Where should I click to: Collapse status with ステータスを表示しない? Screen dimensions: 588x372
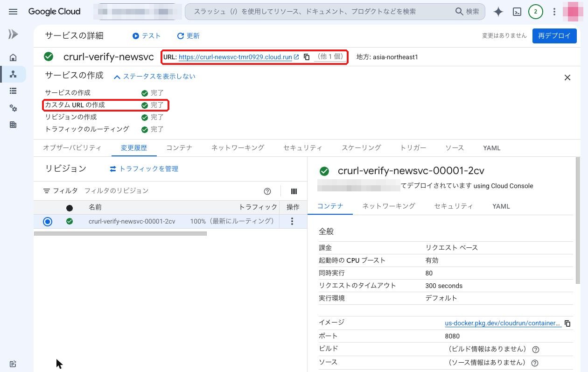click(x=154, y=77)
